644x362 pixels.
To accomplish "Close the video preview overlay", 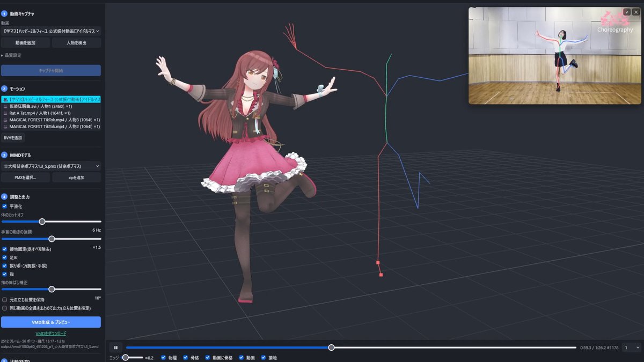I will click(635, 12).
